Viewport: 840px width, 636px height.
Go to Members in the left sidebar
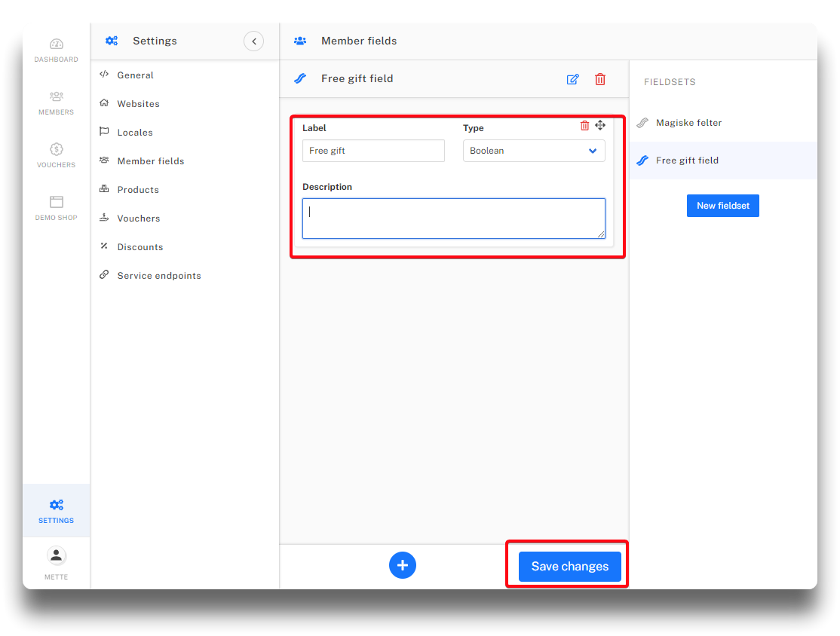tap(57, 103)
